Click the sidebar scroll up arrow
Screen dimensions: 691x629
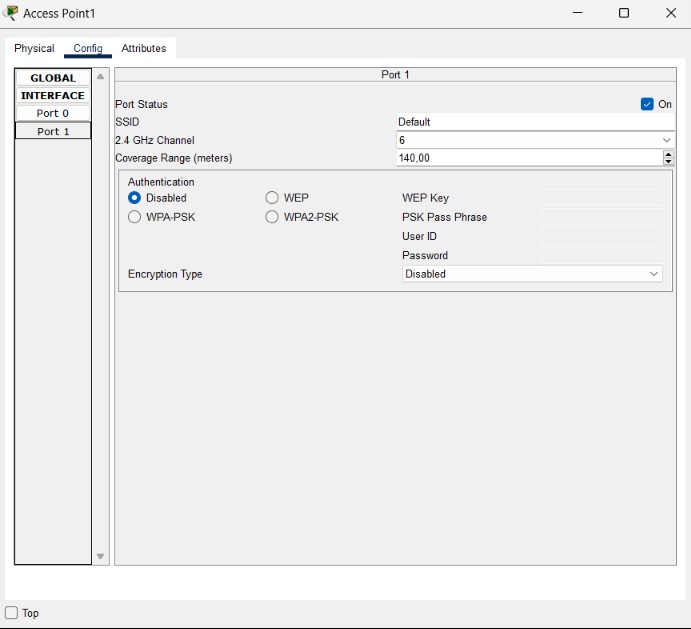point(100,77)
